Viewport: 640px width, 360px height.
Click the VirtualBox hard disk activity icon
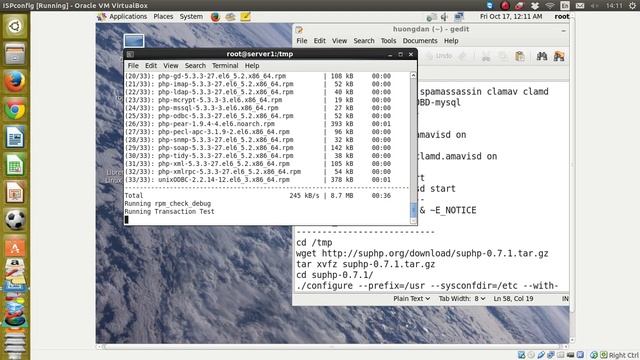(x=522, y=355)
